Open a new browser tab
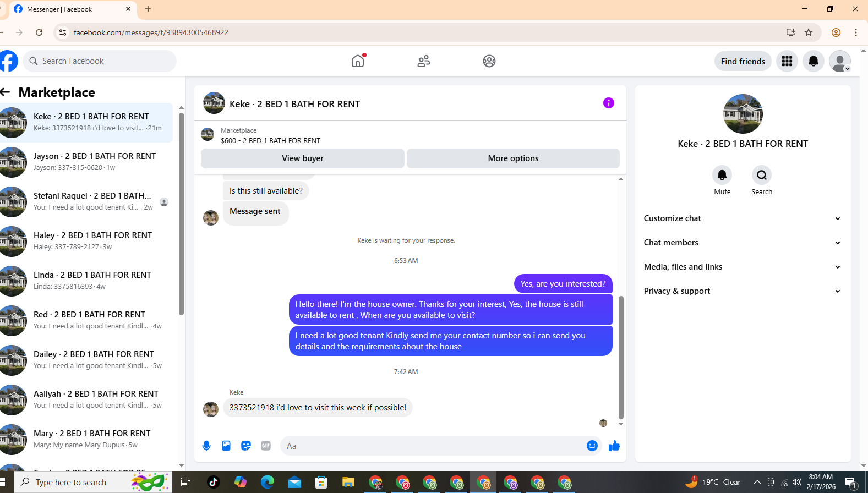Image resolution: width=868 pixels, height=493 pixels. pyautogui.click(x=148, y=9)
